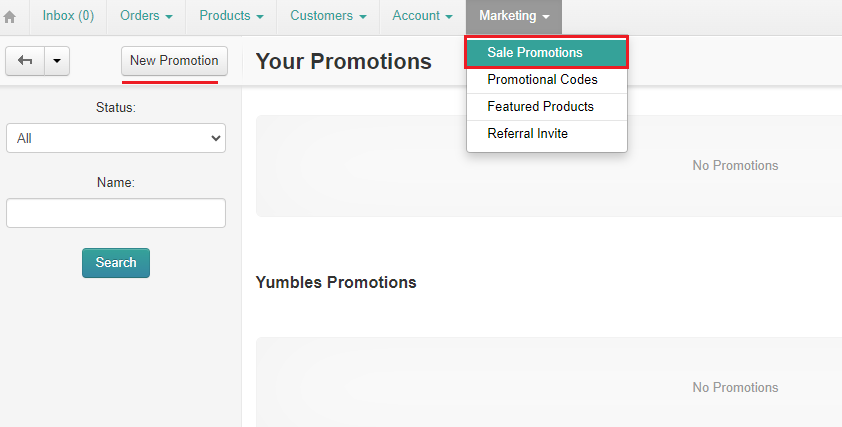This screenshot has height=427, width=842.
Task: Select Sale Promotions from the menu
Action: (x=546, y=52)
